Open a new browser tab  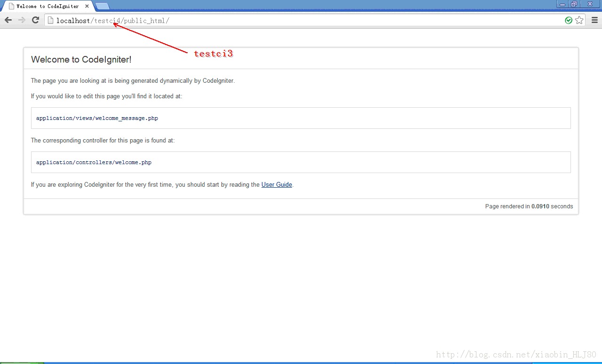pos(103,7)
